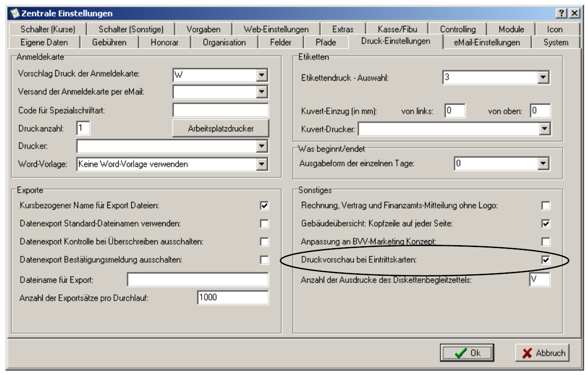
Task: Focus Anzahl der Ausdrucke Diskettenbegleitzettels field
Action: 540,280
